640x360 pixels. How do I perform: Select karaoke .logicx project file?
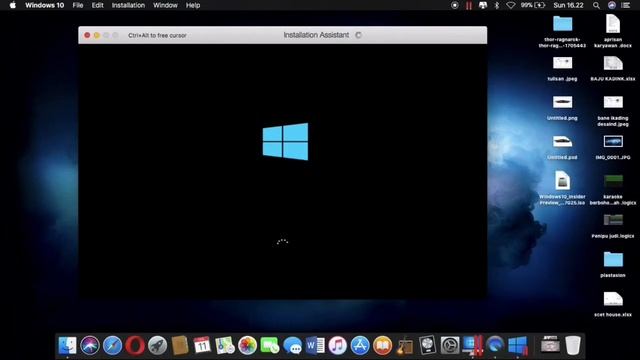tap(613, 181)
